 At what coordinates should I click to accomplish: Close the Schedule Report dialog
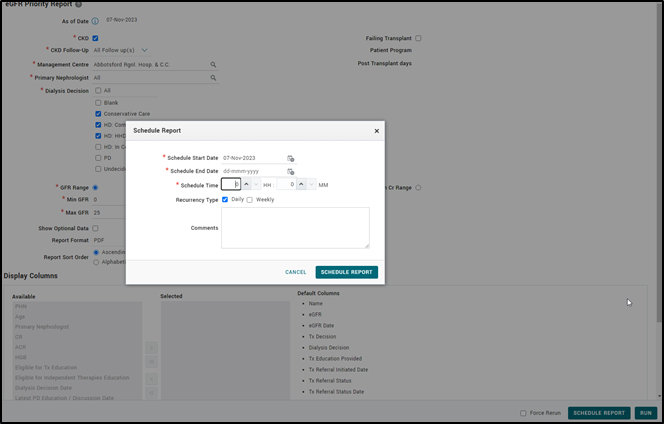point(376,131)
